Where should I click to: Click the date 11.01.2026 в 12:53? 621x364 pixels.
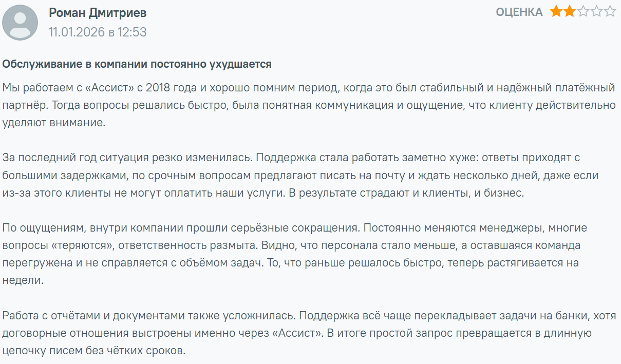click(x=98, y=32)
